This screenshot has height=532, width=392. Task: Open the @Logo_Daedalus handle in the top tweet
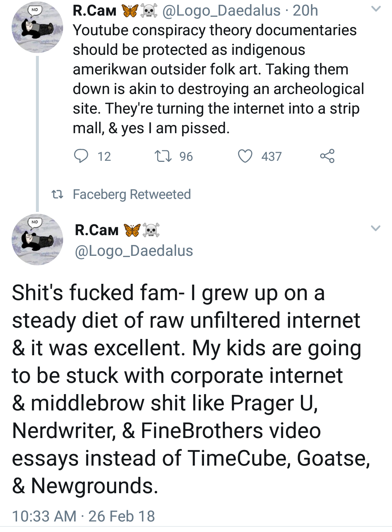pyautogui.click(x=221, y=11)
